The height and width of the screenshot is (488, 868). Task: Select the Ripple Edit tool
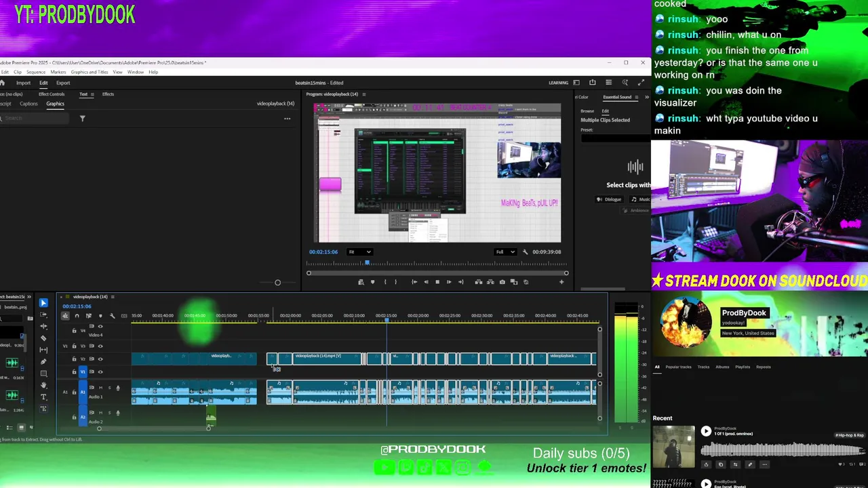tap(43, 326)
